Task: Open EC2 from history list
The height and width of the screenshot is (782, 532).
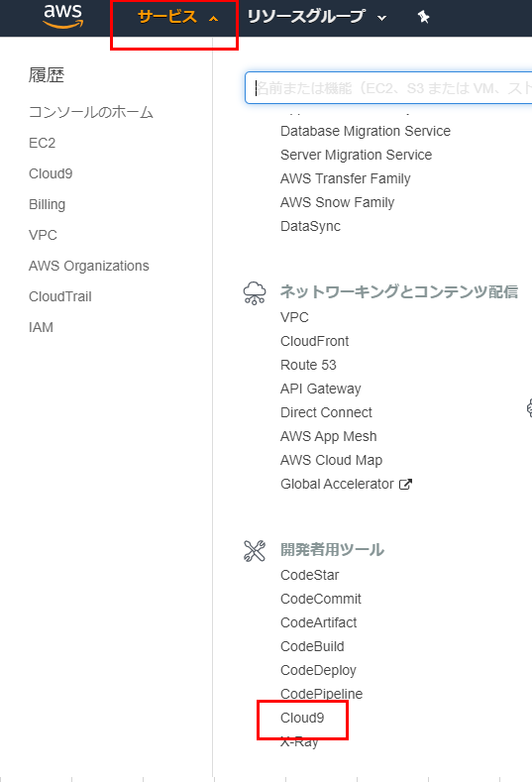Action: [x=42, y=143]
